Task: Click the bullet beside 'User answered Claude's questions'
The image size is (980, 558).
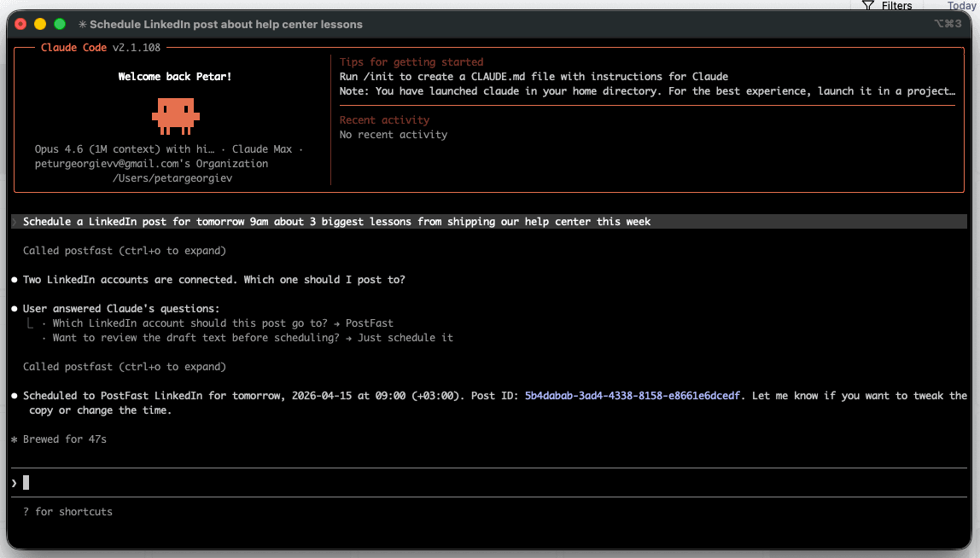Action: pyautogui.click(x=14, y=308)
